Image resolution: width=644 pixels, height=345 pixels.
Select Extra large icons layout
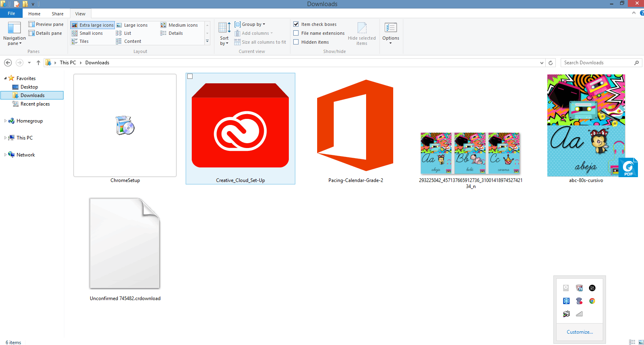(x=93, y=25)
